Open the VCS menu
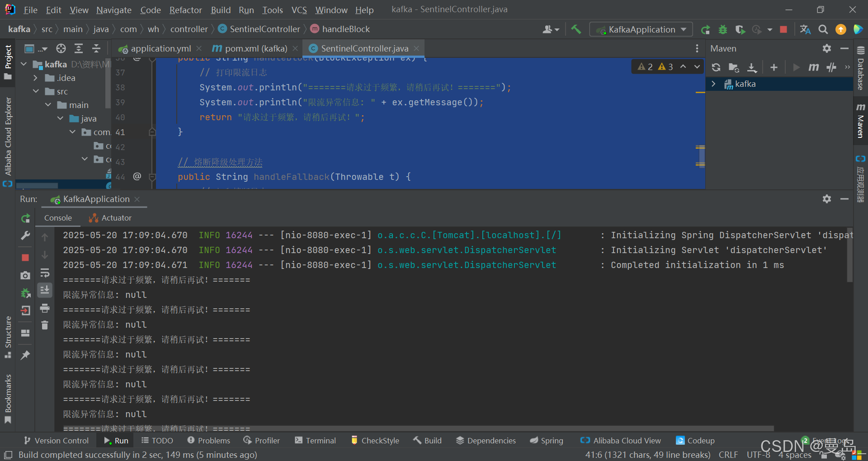Image resolution: width=868 pixels, height=461 pixels. (299, 10)
